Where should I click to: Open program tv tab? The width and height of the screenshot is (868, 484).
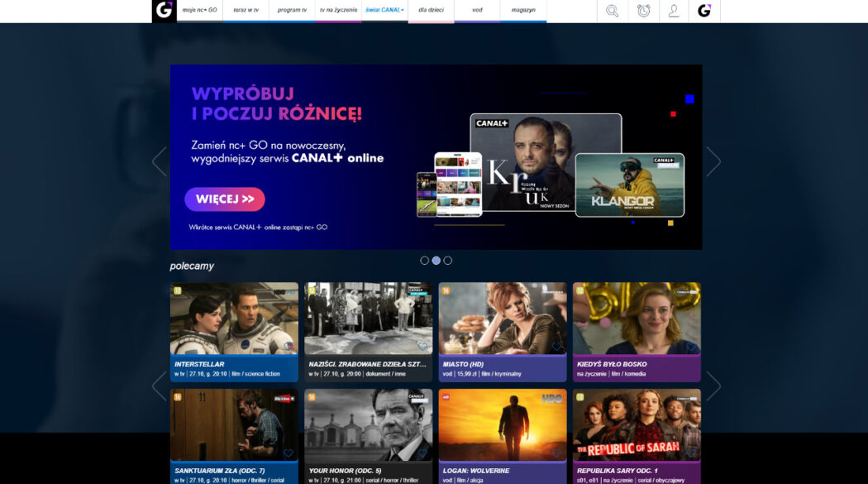[x=293, y=11]
